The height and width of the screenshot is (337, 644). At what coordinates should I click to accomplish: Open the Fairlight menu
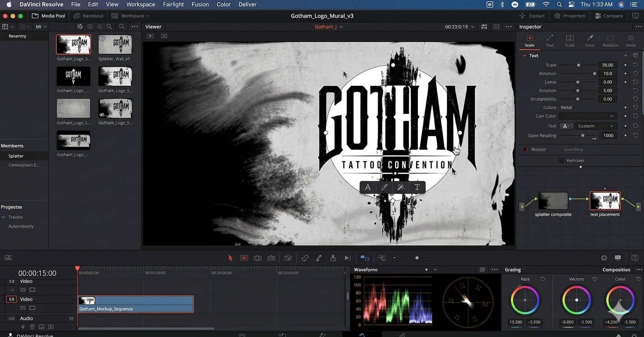pyautogui.click(x=173, y=5)
